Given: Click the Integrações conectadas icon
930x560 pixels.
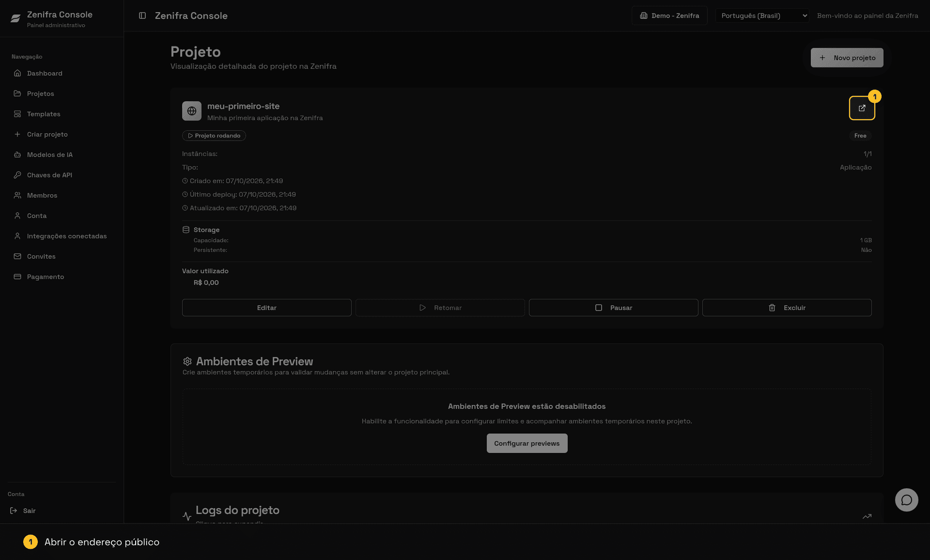Looking at the screenshot, I should point(17,236).
